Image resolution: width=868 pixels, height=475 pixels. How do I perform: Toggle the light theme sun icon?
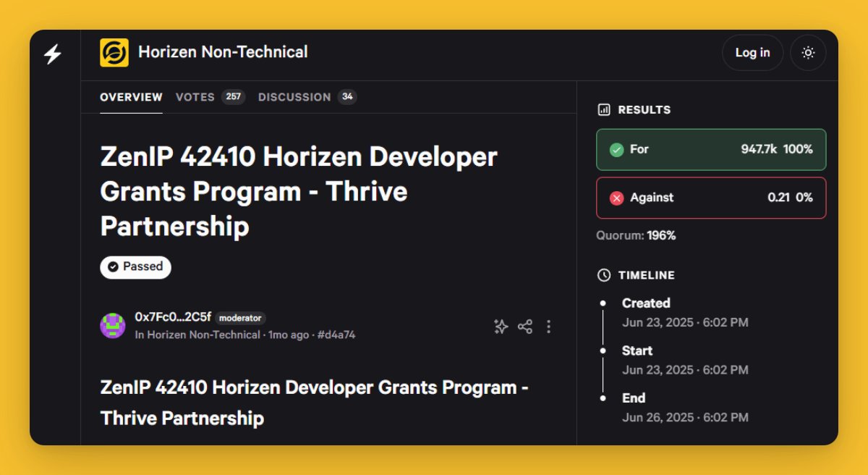tap(808, 53)
